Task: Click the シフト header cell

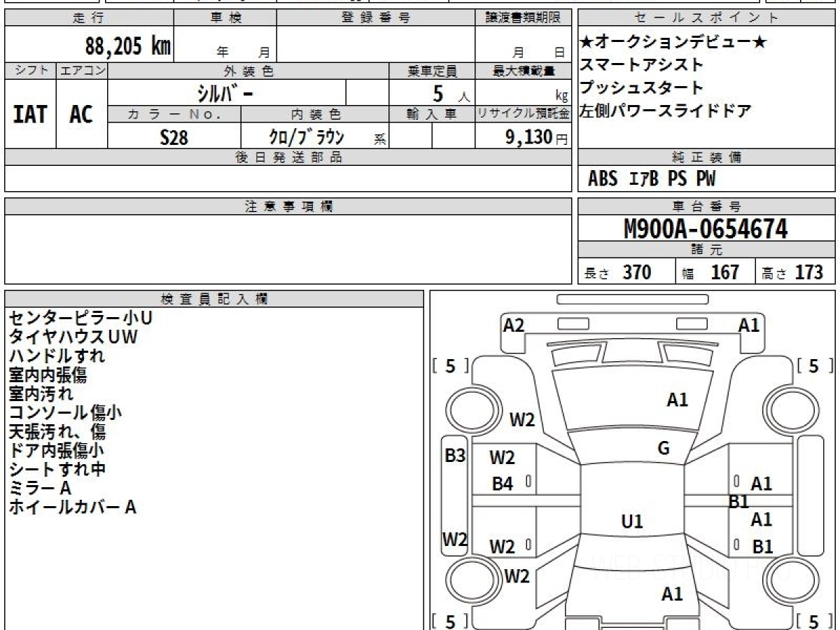Action: (x=30, y=71)
